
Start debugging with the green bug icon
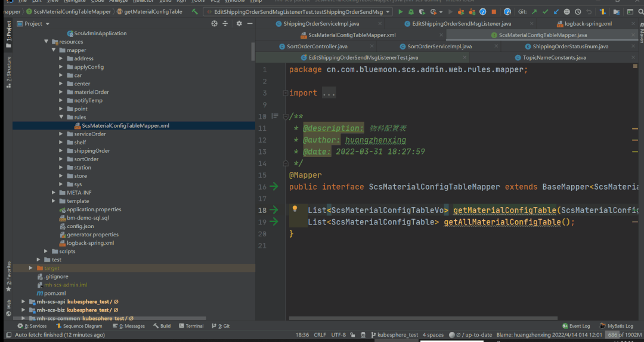pos(411,12)
